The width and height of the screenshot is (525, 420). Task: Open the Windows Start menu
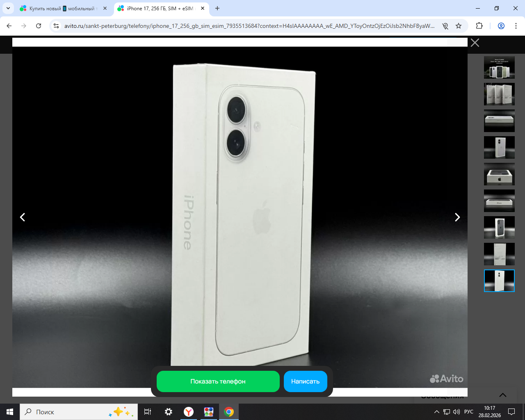pyautogui.click(x=10, y=412)
